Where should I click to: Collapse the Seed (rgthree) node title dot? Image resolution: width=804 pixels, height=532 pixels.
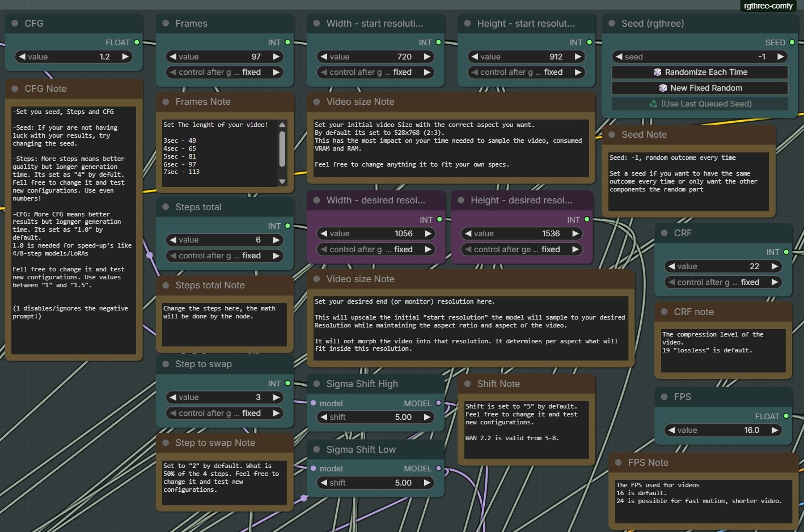[612, 23]
